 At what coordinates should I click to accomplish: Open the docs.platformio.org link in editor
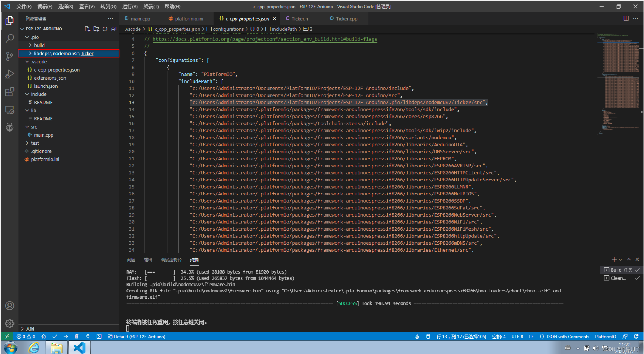click(x=264, y=39)
